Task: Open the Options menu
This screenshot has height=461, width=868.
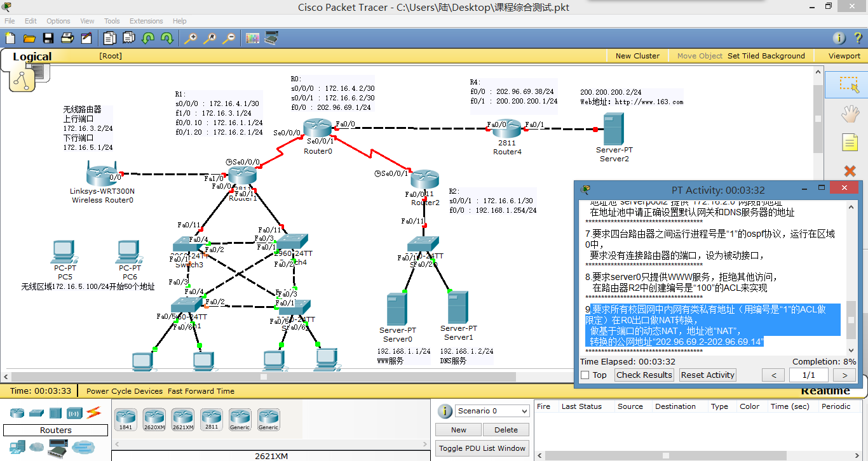Action: click(x=58, y=21)
